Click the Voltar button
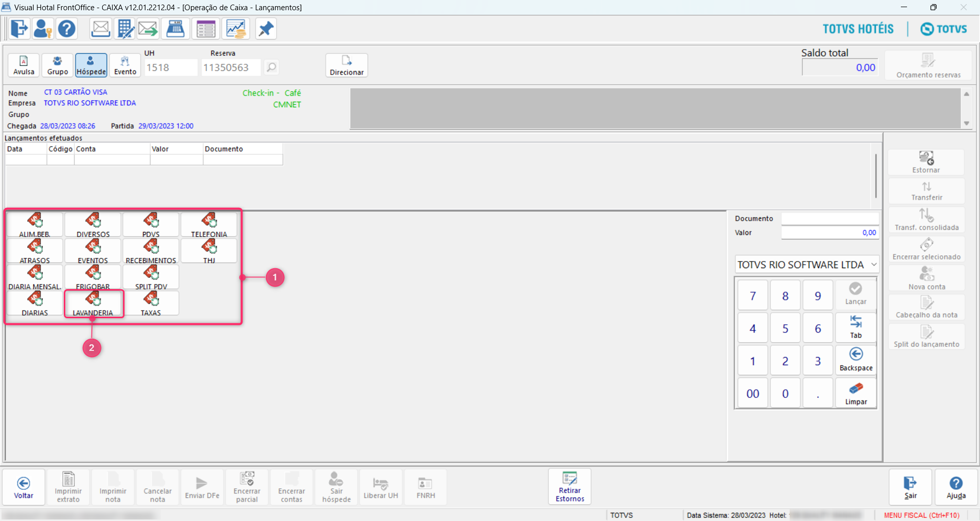 click(x=23, y=487)
